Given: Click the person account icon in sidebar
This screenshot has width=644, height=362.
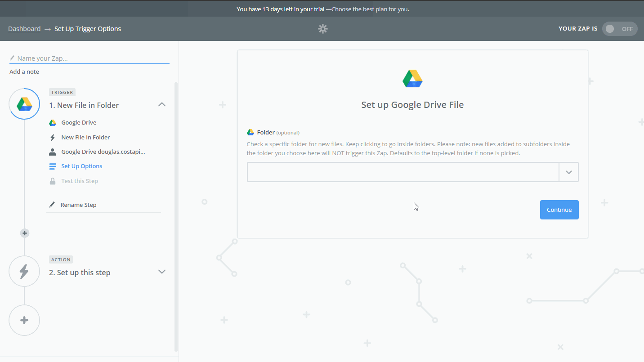Looking at the screenshot, I should tap(53, 152).
